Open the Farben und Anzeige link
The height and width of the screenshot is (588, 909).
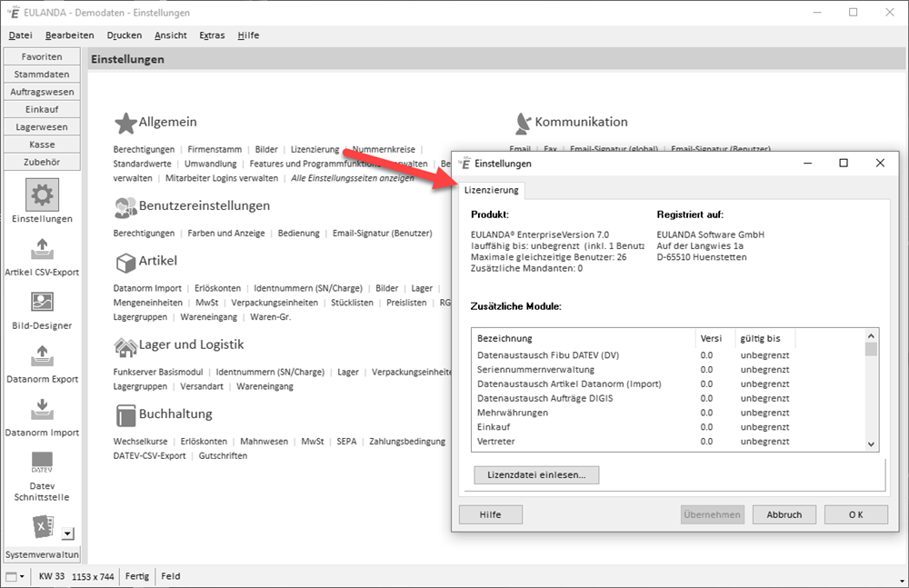[226, 234]
